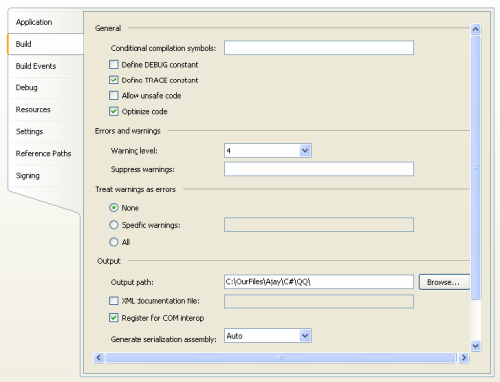This screenshot has height=382, width=500.
Task: Click the Browse button
Action: [x=444, y=282]
